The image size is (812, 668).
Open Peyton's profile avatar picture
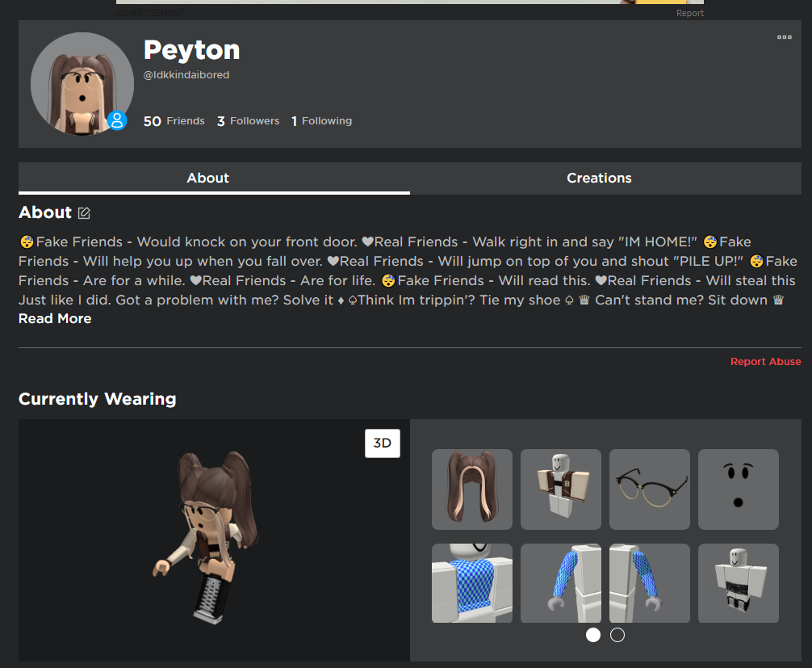82,84
